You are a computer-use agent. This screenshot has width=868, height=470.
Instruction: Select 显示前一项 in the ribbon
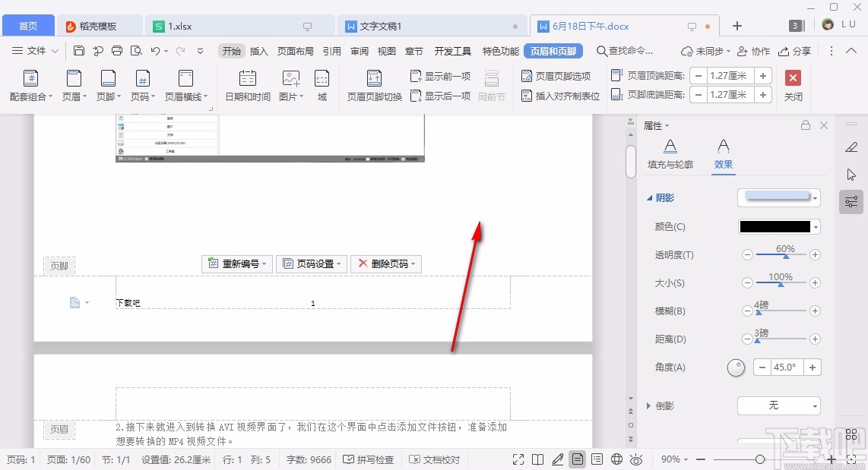[x=441, y=75]
